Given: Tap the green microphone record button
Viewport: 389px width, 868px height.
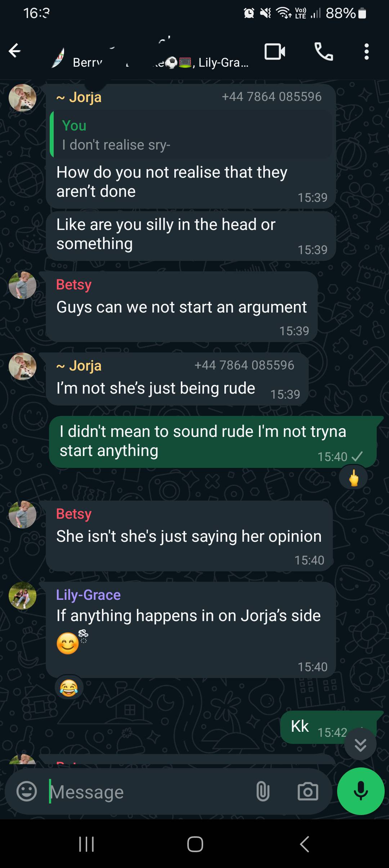Looking at the screenshot, I should tap(361, 791).
